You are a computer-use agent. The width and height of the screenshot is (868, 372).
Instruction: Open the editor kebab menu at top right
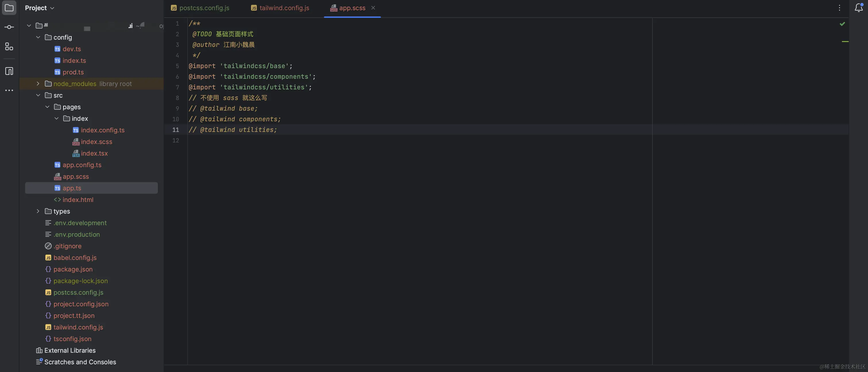(x=840, y=8)
